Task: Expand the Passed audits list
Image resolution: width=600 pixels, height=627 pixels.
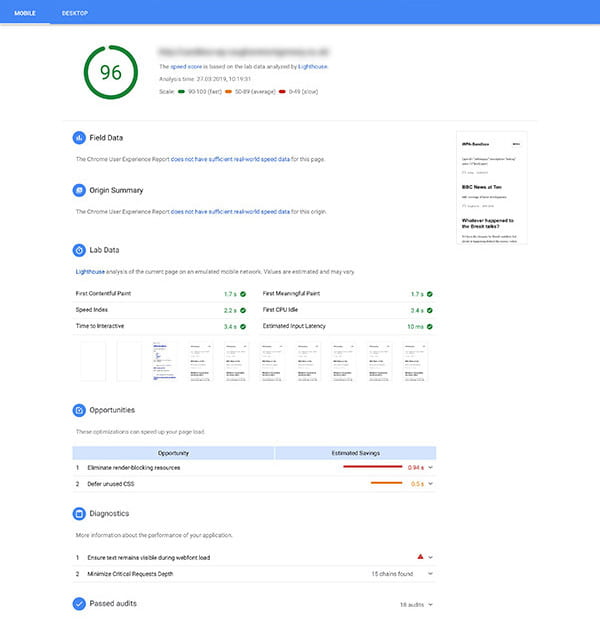Action: click(431, 605)
